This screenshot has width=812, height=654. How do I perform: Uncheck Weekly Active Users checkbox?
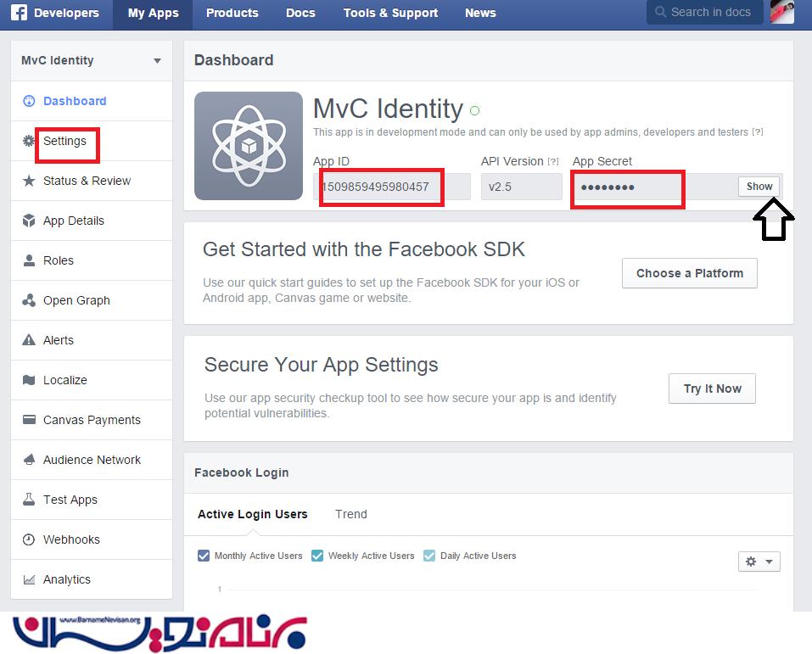click(317, 556)
